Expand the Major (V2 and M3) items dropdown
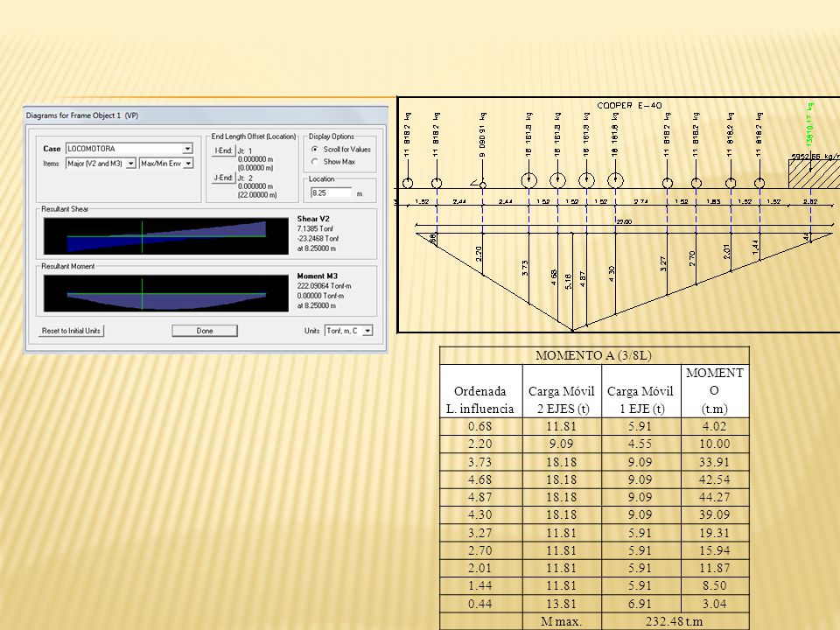Image resolution: width=840 pixels, height=630 pixels. point(130,164)
